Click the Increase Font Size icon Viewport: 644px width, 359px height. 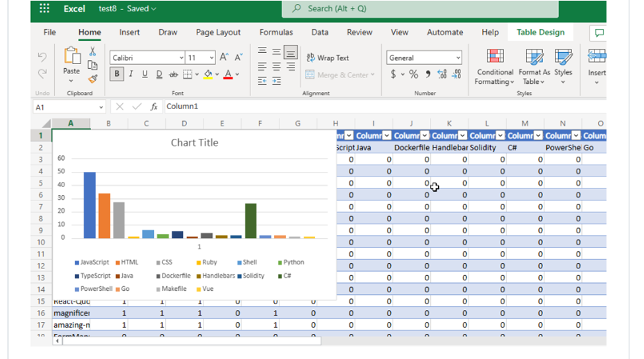click(224, 57)
